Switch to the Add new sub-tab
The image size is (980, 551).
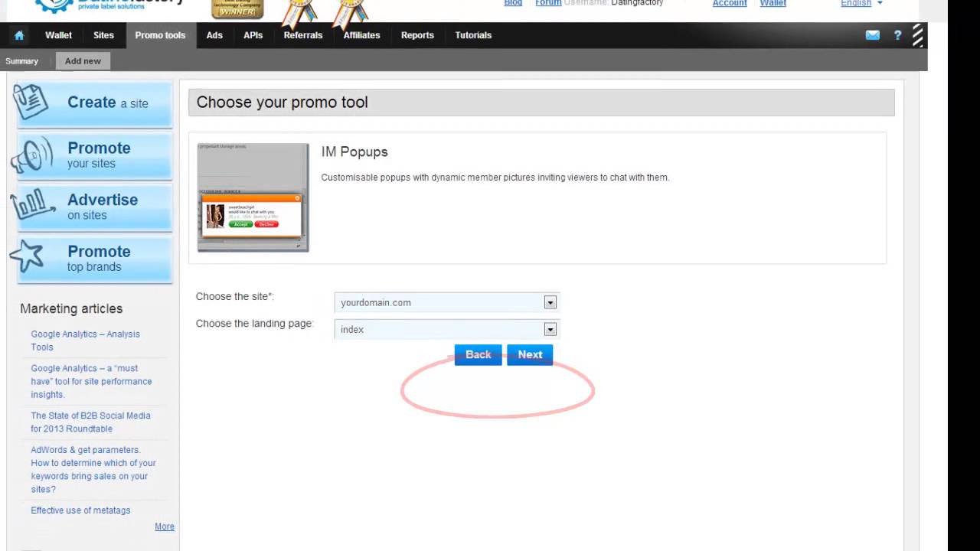pyautogui.click(x=83, y=61)
